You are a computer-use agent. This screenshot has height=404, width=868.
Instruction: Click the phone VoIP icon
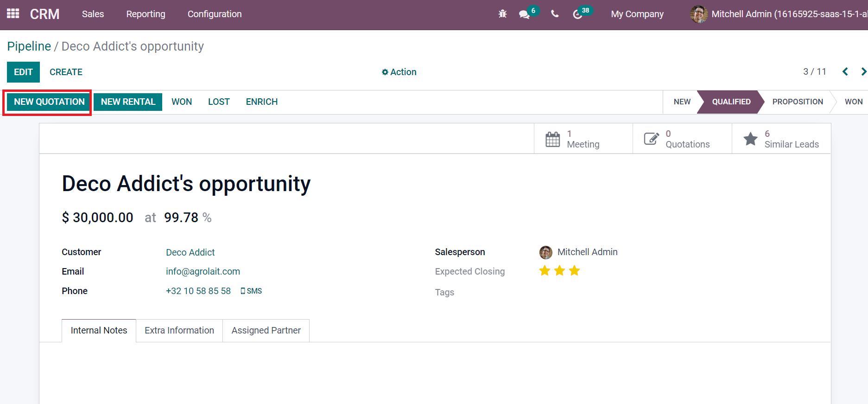555,14
